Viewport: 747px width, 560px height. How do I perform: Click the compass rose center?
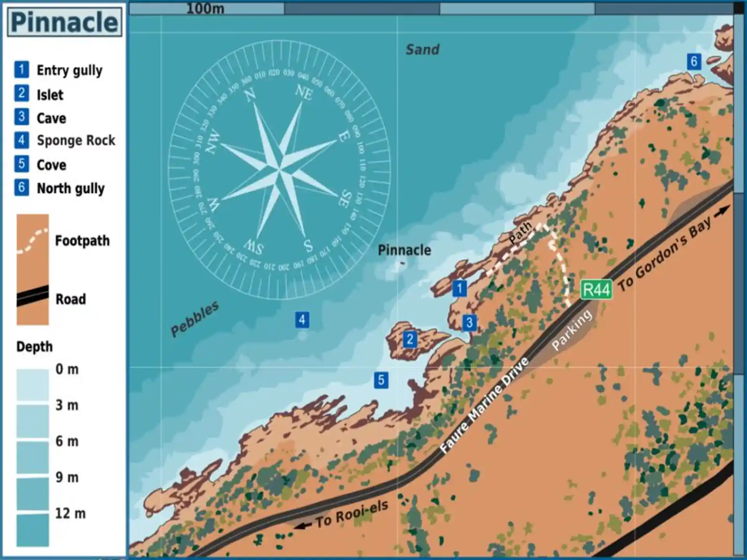click(x=279, y=170)
